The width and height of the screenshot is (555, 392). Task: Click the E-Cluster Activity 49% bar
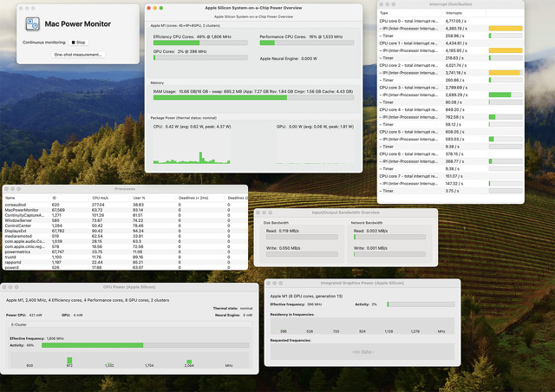tap(145, 345)
